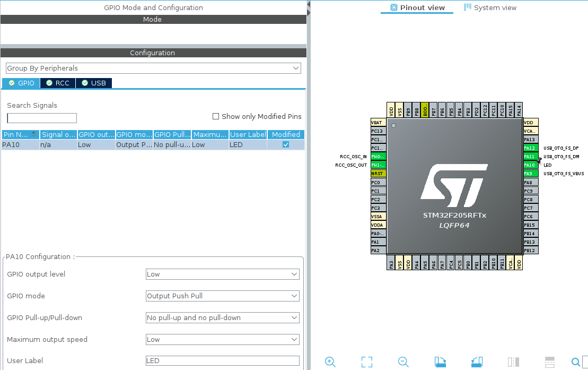Rotate the chip clockwise

[x=440, y=362]
